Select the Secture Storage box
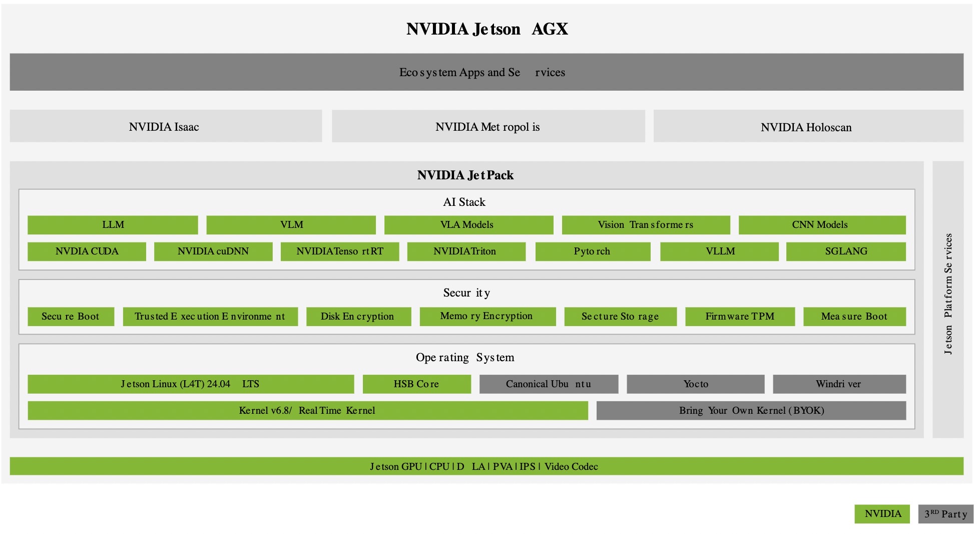The height and width of the screenshot is (534, 980). click(x=620, y=317)
